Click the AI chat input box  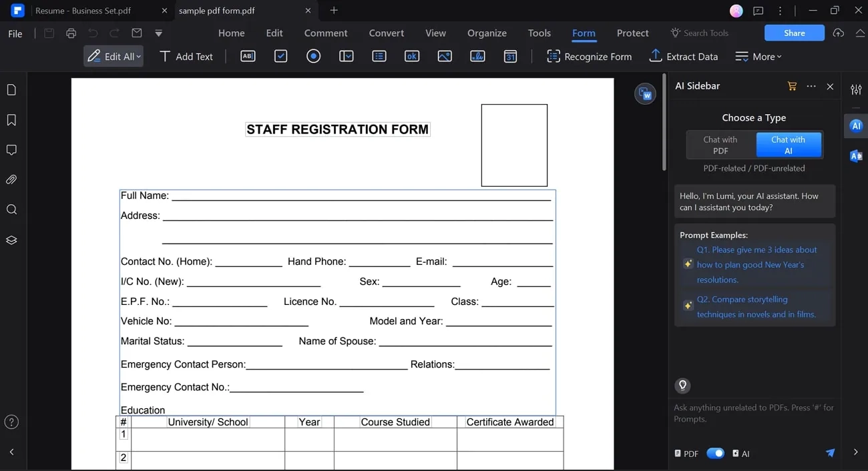click(754, 414)
